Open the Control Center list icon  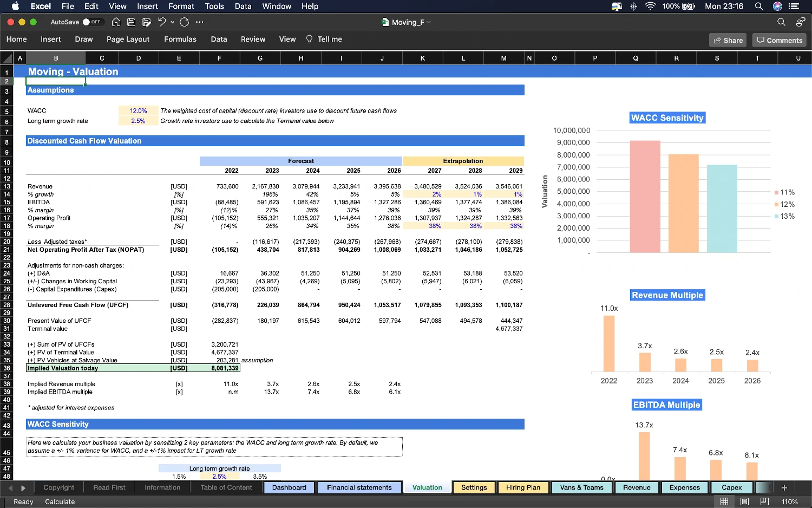tap(794, 6)
